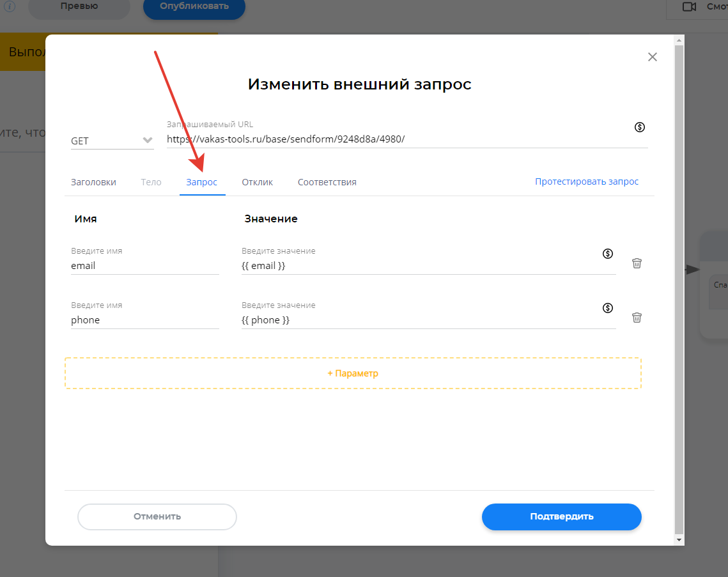Switch to the Заголовки tab

[x=93, y=182]
